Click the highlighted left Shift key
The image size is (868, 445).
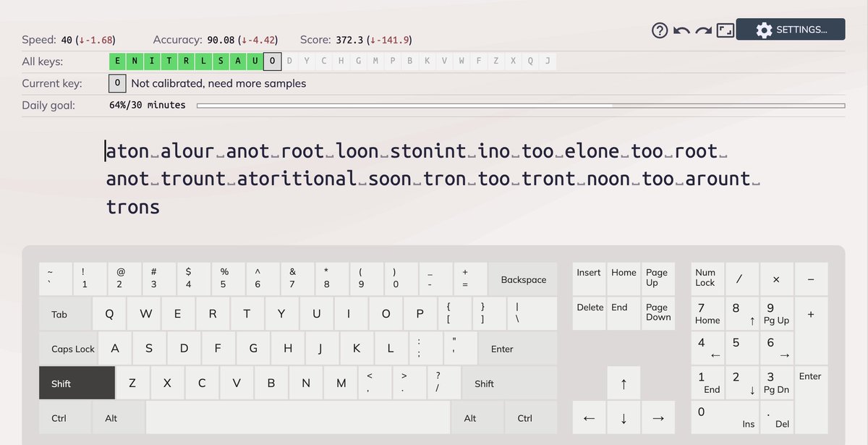77,383
